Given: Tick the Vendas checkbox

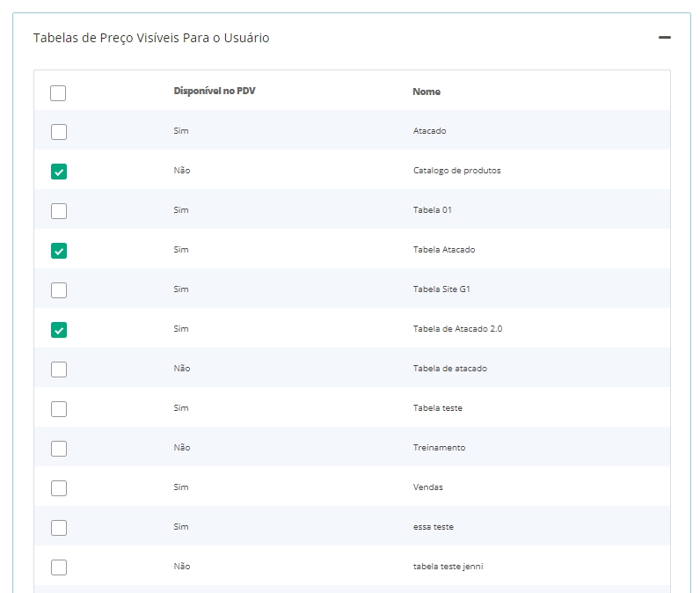Looking at the screenshot, I should [x=58, y=488].
